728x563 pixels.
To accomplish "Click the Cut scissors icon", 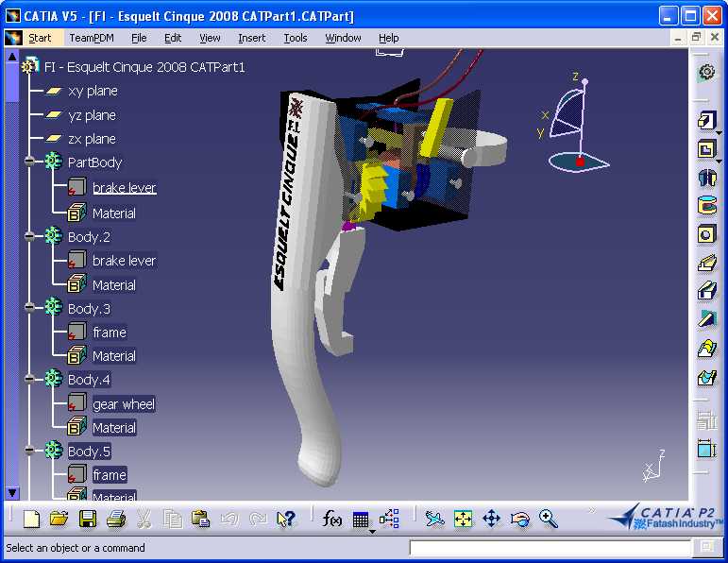I will coord(144,519).
